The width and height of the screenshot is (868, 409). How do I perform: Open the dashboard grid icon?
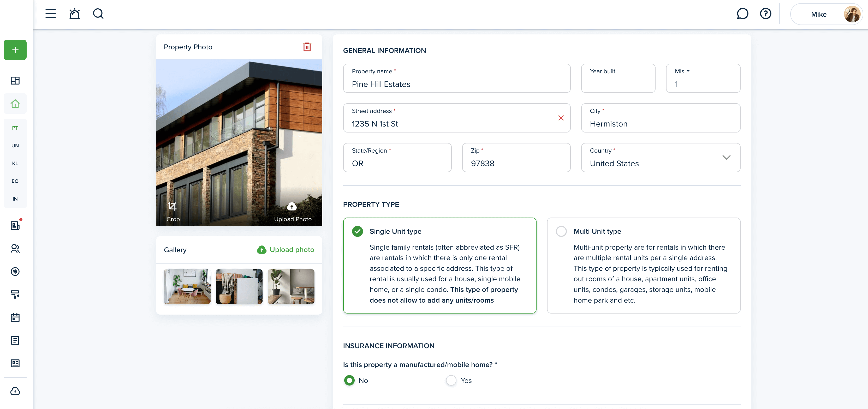(x=15, y=81)
